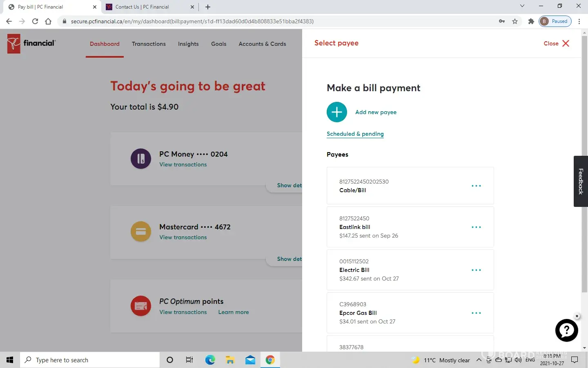Click the PC Money account icon
This screenshot has height=368, width=588.
[x=141, y=159]
